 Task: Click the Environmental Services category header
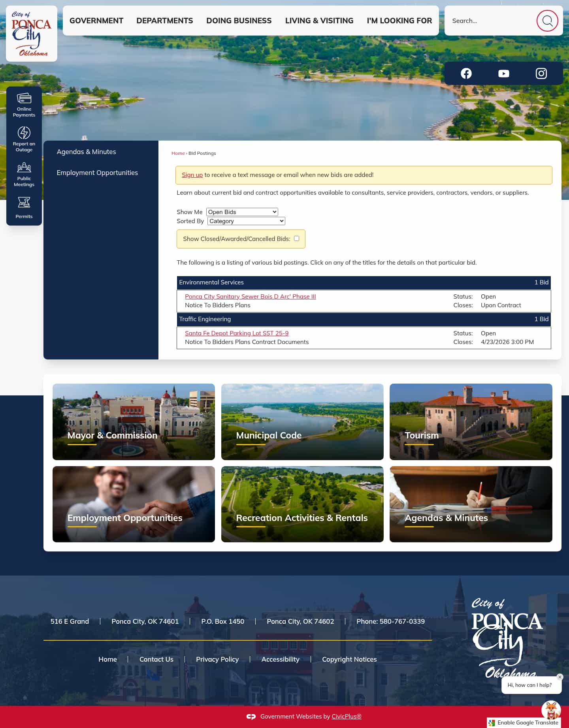(364, 282)
